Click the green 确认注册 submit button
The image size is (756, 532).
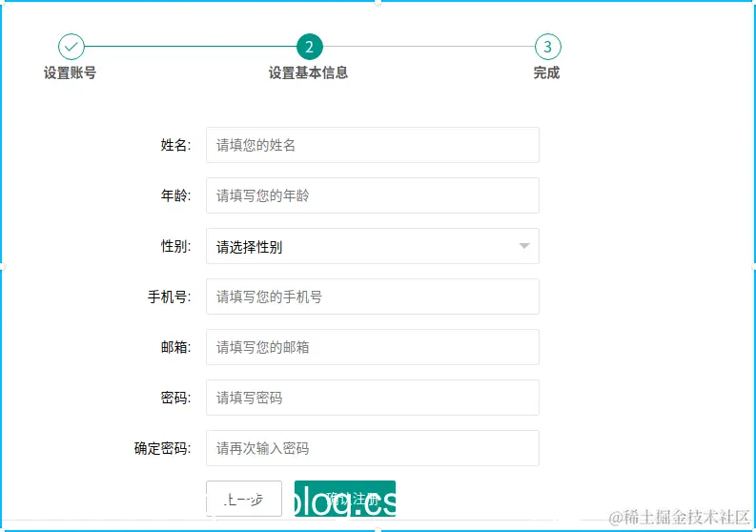(345, 499)
